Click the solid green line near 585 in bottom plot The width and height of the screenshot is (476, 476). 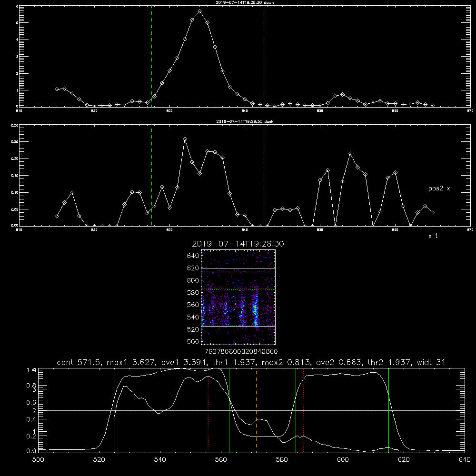[296, 410]
